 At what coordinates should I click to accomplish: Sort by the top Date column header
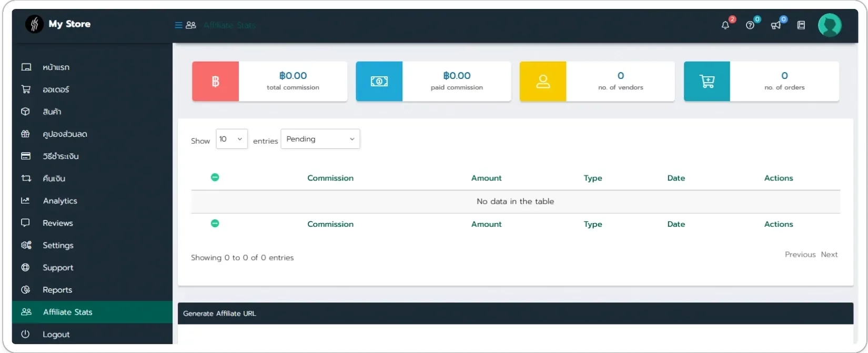click(676, 178)
